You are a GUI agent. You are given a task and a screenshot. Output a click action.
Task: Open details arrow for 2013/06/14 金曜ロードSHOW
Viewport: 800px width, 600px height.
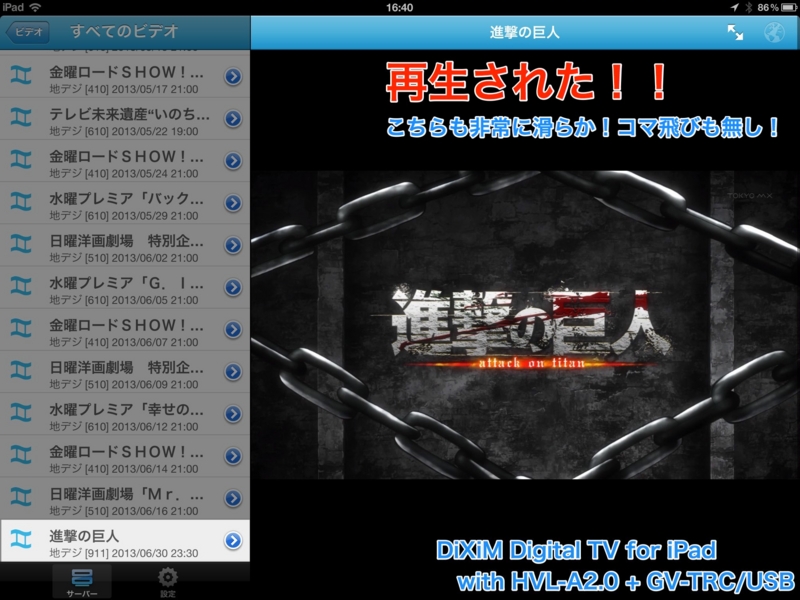pos(233,456)
